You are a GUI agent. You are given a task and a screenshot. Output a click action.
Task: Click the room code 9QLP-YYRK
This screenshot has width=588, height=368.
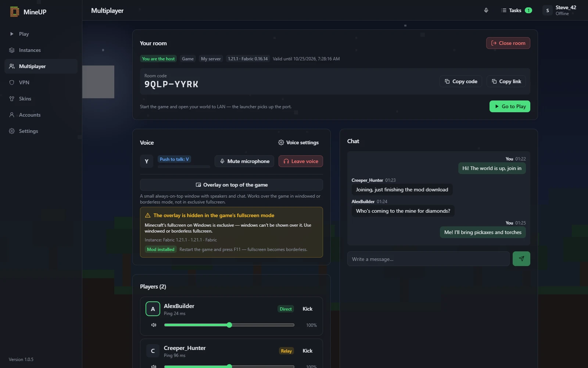[x=171, y=84]
